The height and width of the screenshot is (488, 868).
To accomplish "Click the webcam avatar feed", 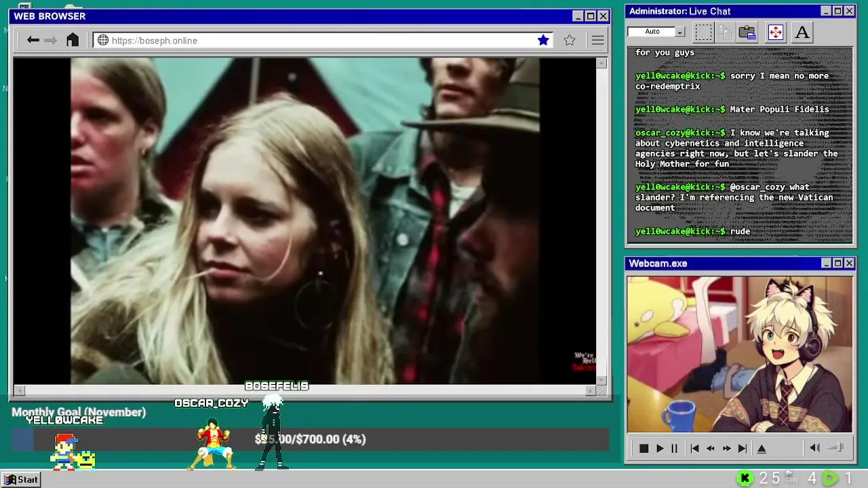I will [x=740, y=354].
